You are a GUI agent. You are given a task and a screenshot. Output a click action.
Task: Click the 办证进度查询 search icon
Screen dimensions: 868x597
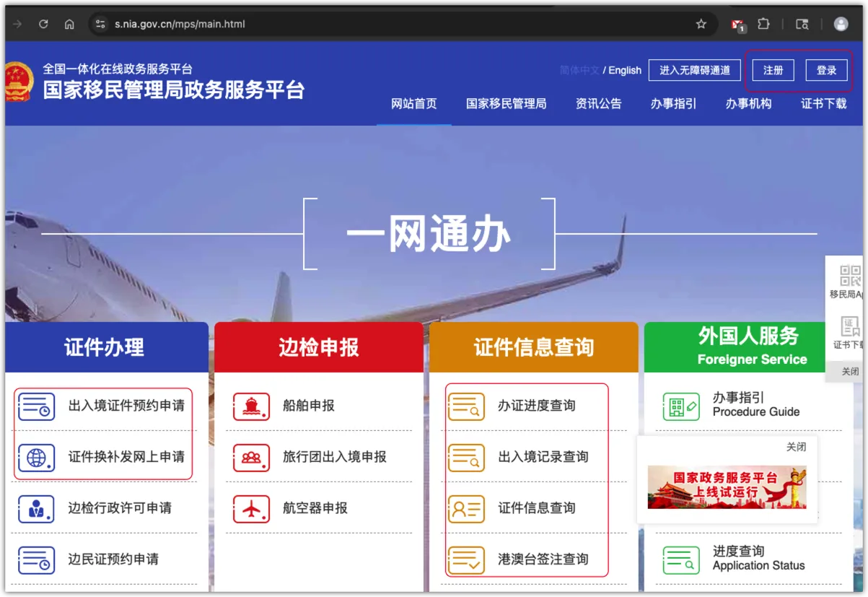(466, 406)
